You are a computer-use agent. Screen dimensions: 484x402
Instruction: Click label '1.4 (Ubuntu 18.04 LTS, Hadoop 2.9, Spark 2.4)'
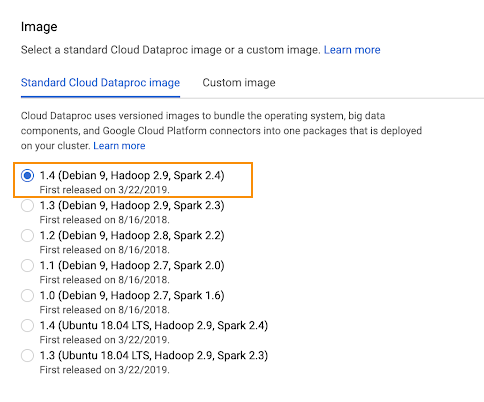pos(154,325)
